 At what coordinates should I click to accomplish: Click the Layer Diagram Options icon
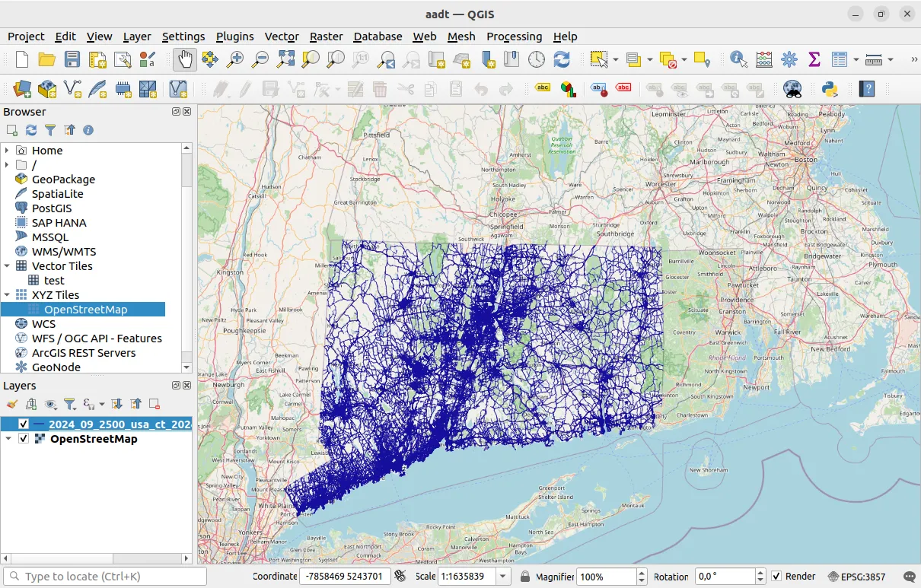(568, 89)
